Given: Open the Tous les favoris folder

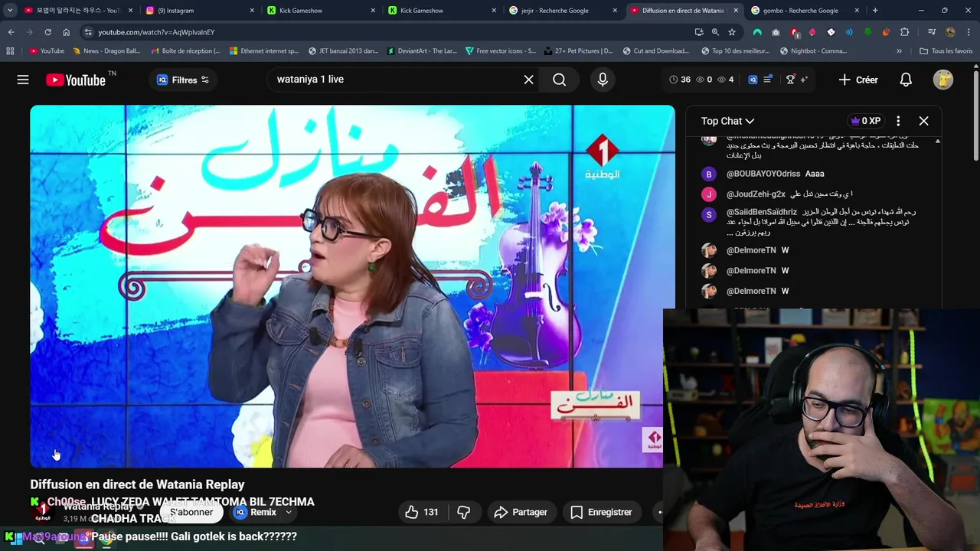Looking at the screenshot, I should (946, 51).
